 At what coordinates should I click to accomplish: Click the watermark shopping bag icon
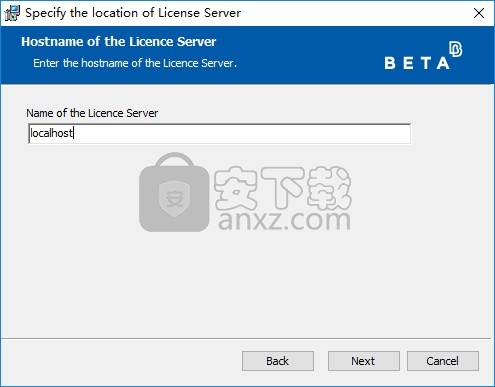[174, 192]
